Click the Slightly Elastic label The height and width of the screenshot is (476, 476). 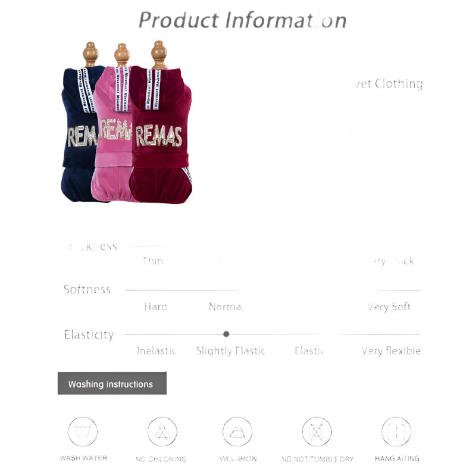pos(230,350)
